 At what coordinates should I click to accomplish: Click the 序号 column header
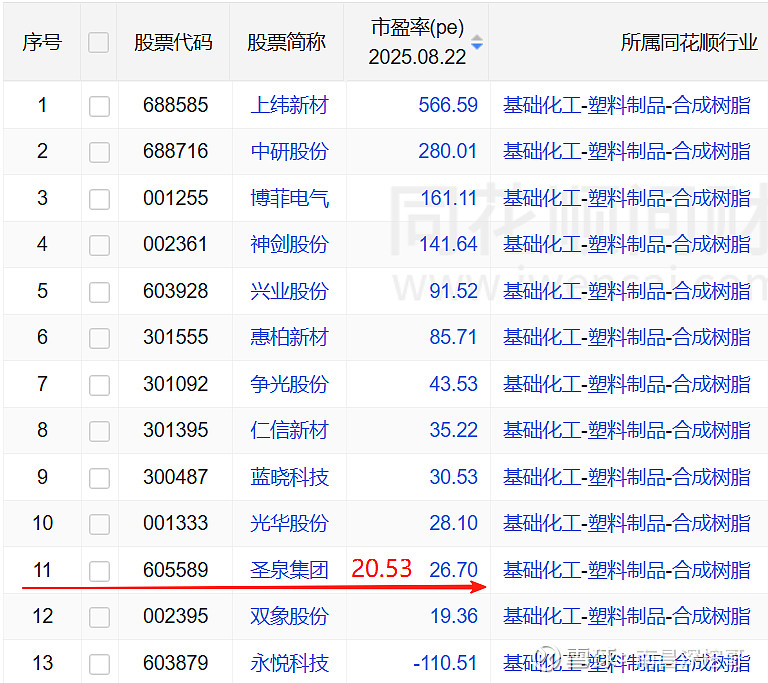pyautogui.click(x=42, y=42)
